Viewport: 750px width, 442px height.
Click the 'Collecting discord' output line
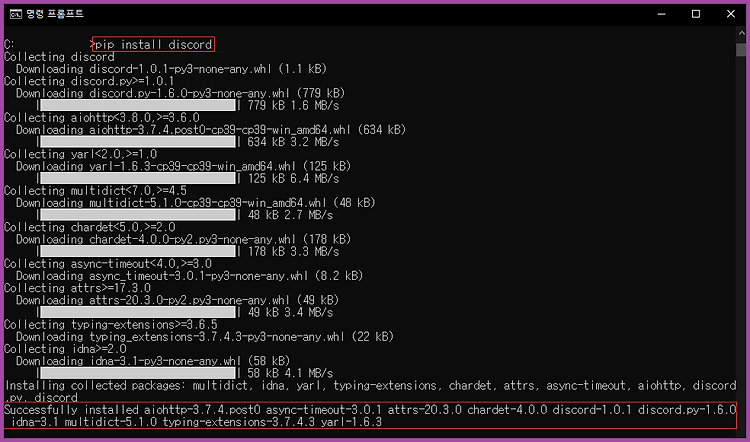[59, 57]
